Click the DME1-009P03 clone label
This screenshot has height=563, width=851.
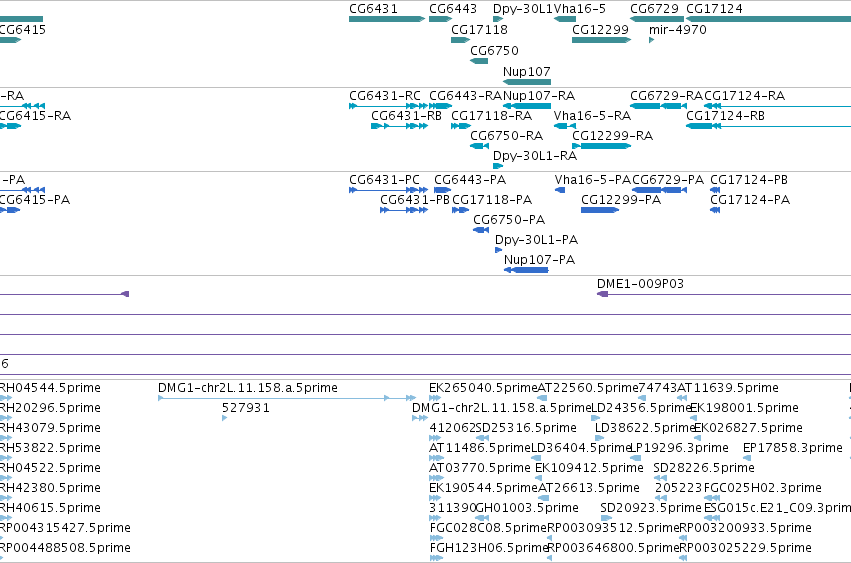point(640,284)
